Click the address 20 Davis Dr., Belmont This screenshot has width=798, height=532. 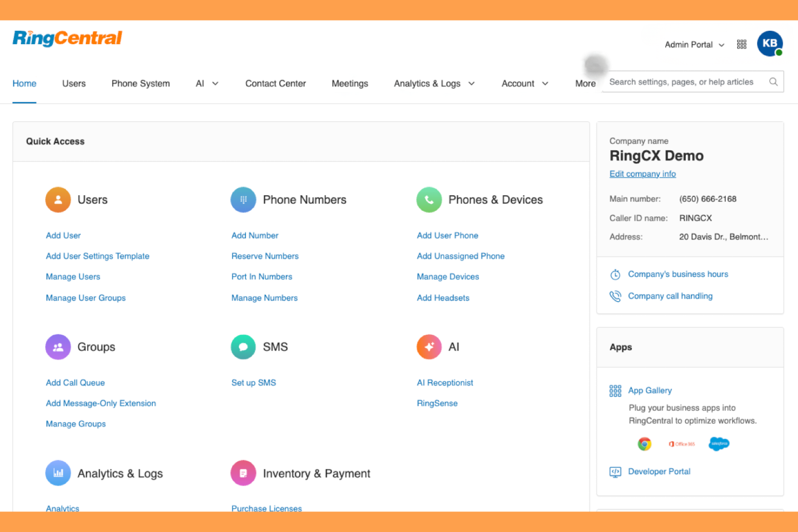coord(724,237)
